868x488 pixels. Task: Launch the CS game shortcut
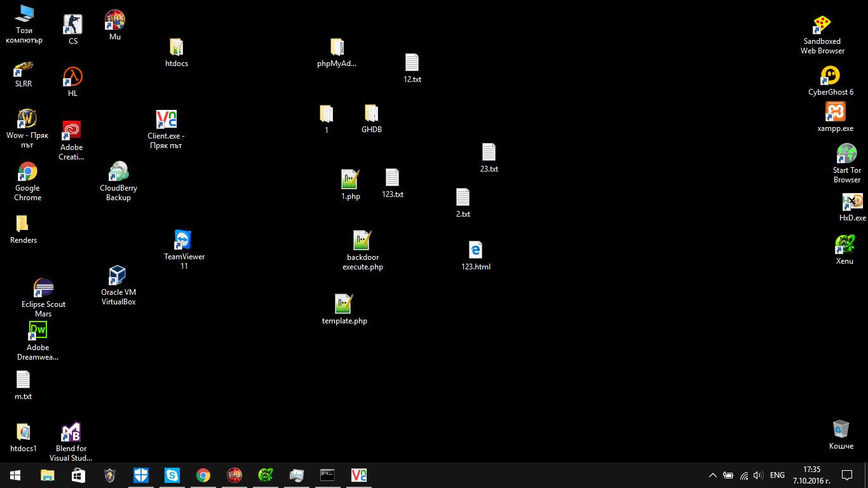tap(73, 29)
